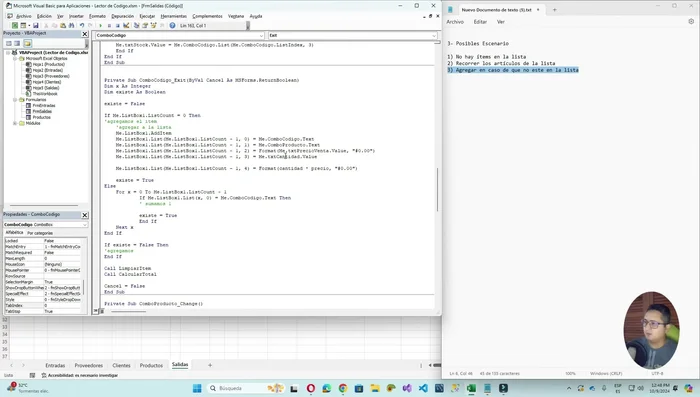Click View Object icon in Project panel
Image resolution: width=700 pixels, height=397 pixels.
17,43
